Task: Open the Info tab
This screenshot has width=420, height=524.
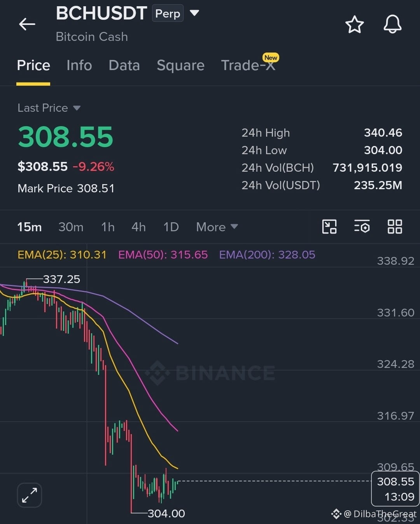Action: 79,65
